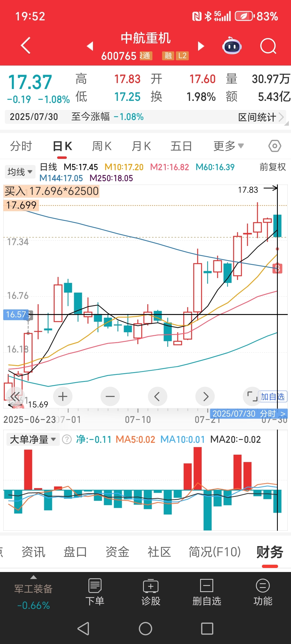The image size is (291, 644).
Task: Open chart settings hexagon icon
Action: [x=275, y=146]
